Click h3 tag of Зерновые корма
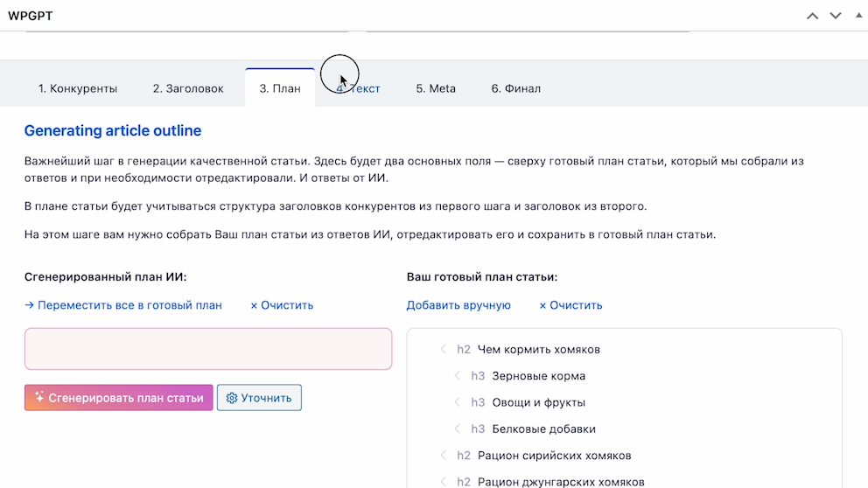The height and width of the screenshot is (488, 868). (478, 376)
